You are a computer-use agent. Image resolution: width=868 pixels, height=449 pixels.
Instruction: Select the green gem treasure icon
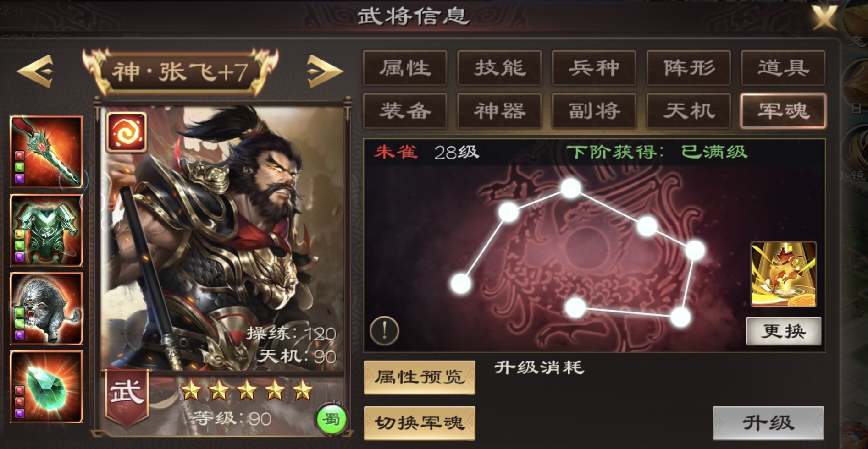click(46, 387)
